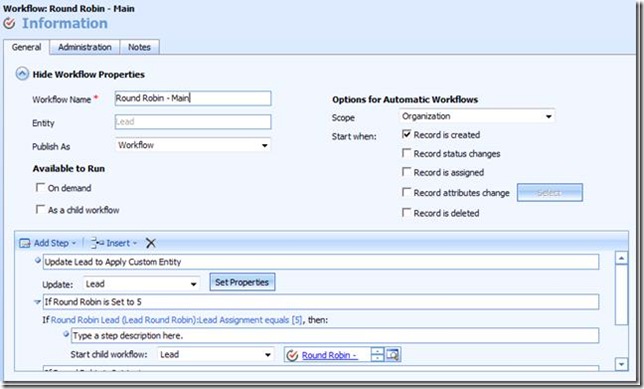Tick the As a child workflow checkbox
644x389 pixels.
[40, 209]
